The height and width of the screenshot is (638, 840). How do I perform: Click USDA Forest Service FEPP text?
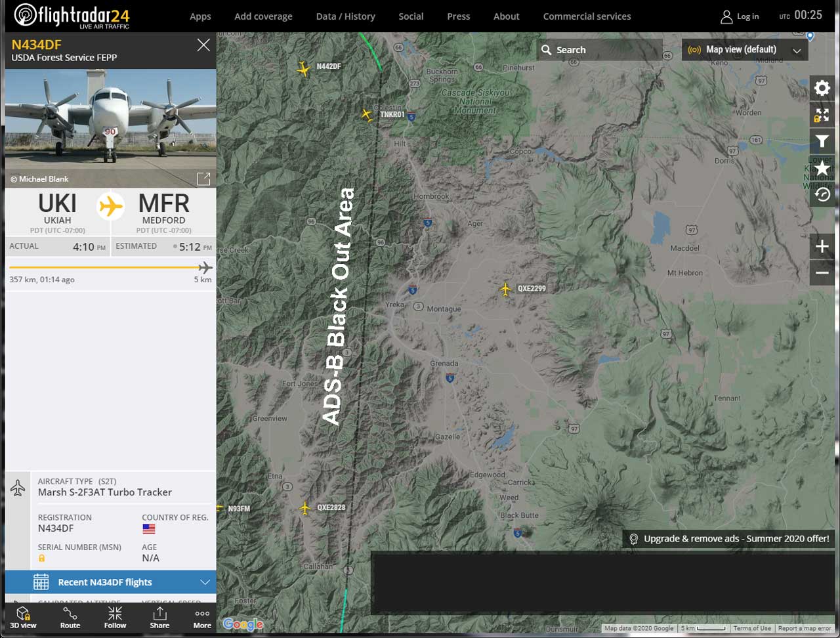(64, 58)
